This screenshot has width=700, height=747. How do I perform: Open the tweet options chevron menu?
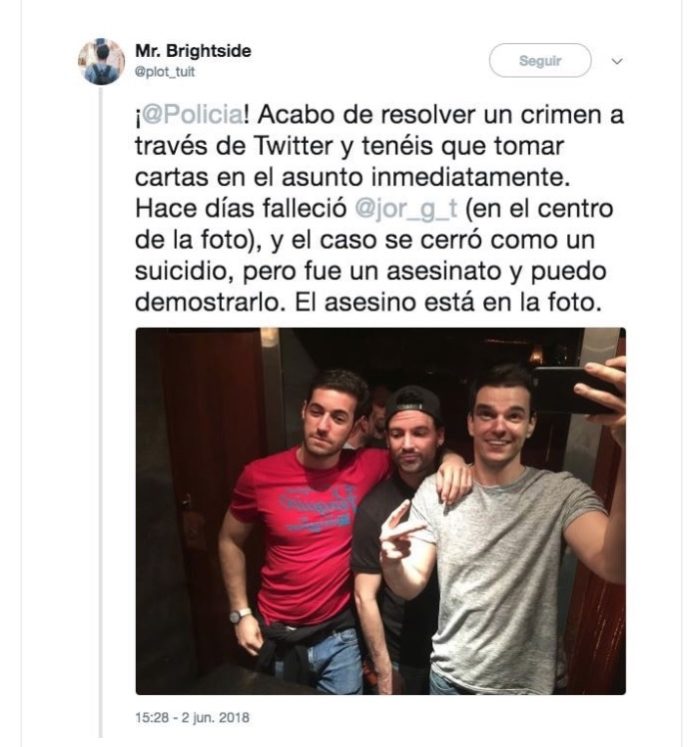click(x=617, y=61)
